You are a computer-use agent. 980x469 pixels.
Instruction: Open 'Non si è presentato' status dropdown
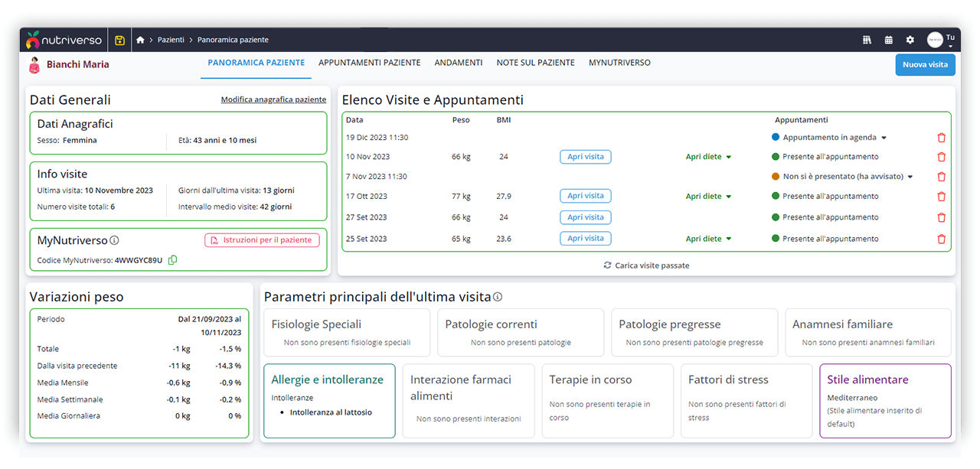[910, 177]
